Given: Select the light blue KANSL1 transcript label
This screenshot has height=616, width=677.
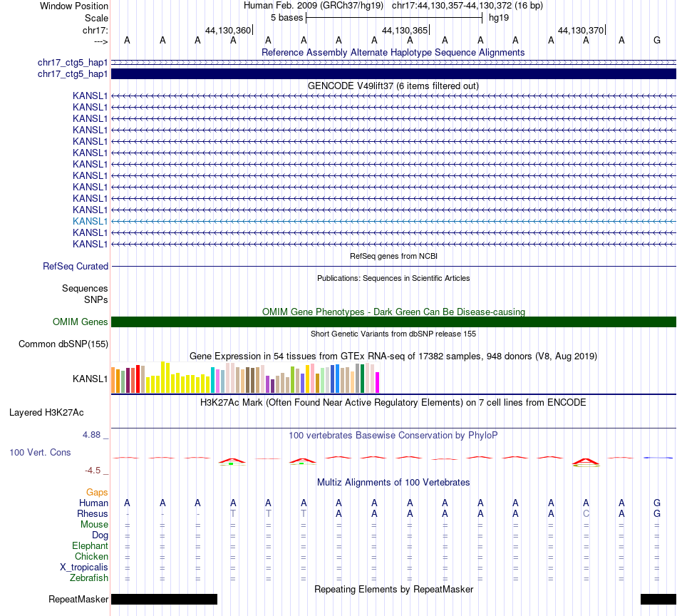Looking at the screenshot, I should 90,221.
